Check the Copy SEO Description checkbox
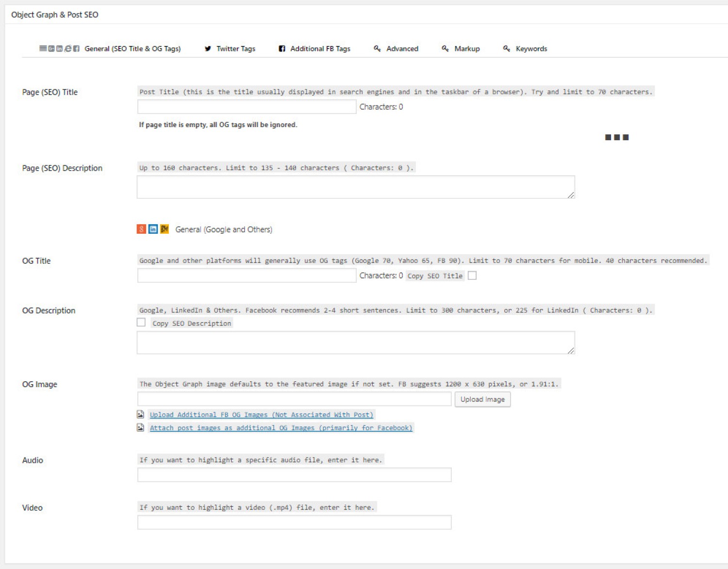This screenshot has height=569, width=728. pyautogui.click(x=141, y=322)
